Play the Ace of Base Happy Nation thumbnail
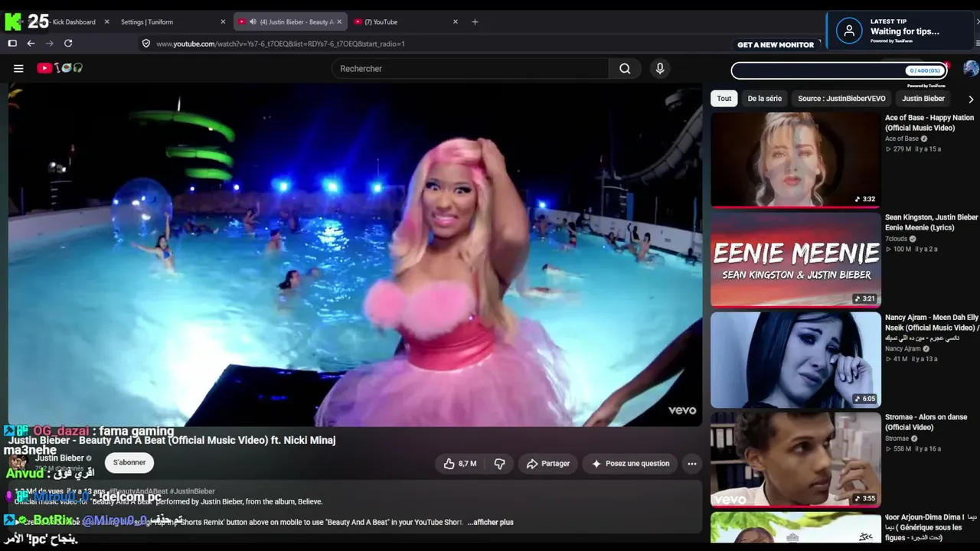 795,160
